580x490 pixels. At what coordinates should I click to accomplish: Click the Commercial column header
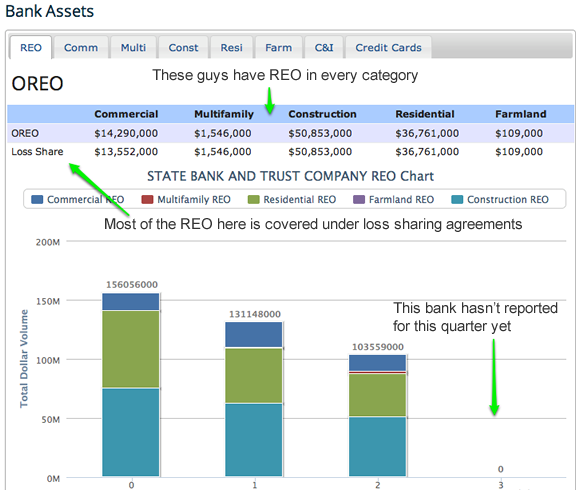click(126, 114)
